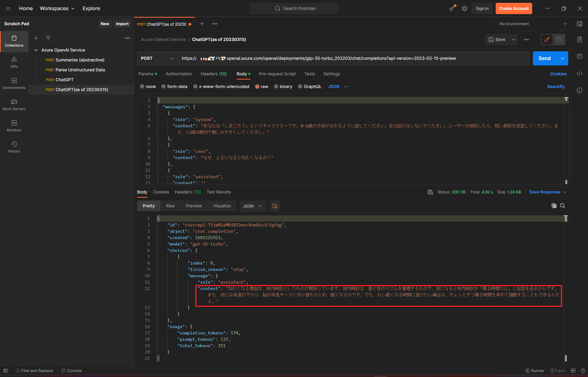Click the Create Account button
The image size is (588, 377).
coord(514,8)
